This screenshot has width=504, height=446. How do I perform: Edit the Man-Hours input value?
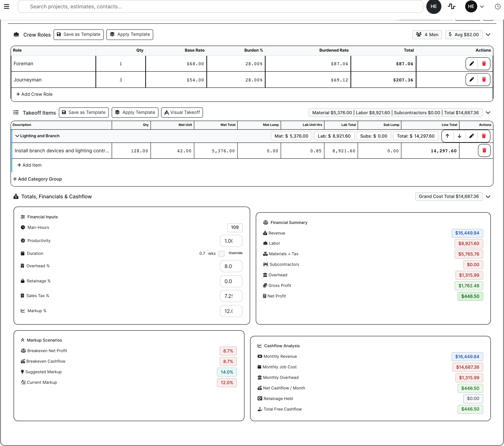coord(235,228)
